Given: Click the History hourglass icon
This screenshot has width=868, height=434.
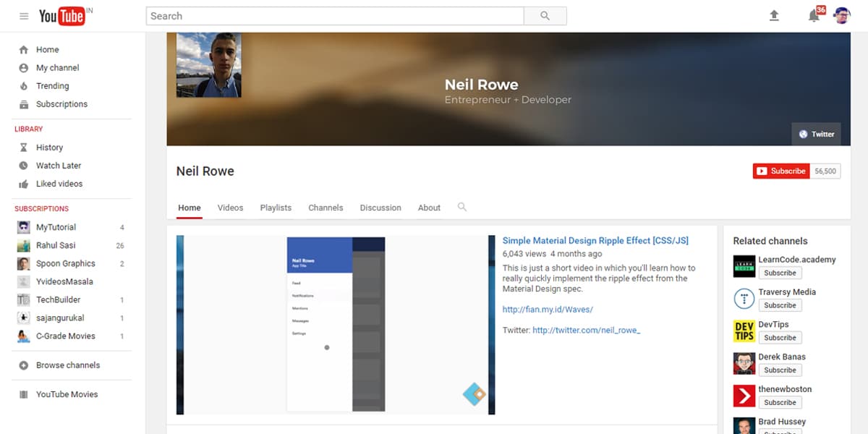Looking at the screenshot, I should click(24, 148).
